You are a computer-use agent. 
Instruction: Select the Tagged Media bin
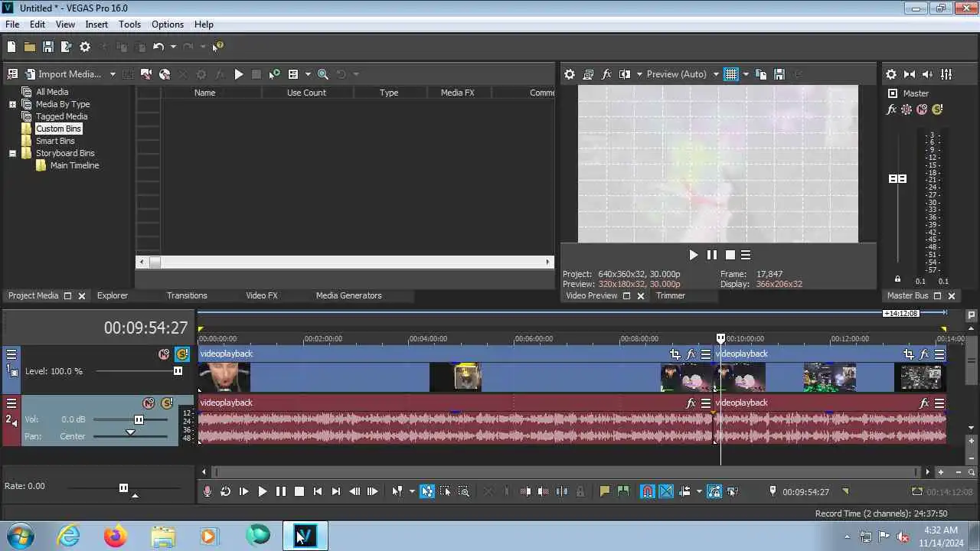pyautogui.click(x=61, y=116)
